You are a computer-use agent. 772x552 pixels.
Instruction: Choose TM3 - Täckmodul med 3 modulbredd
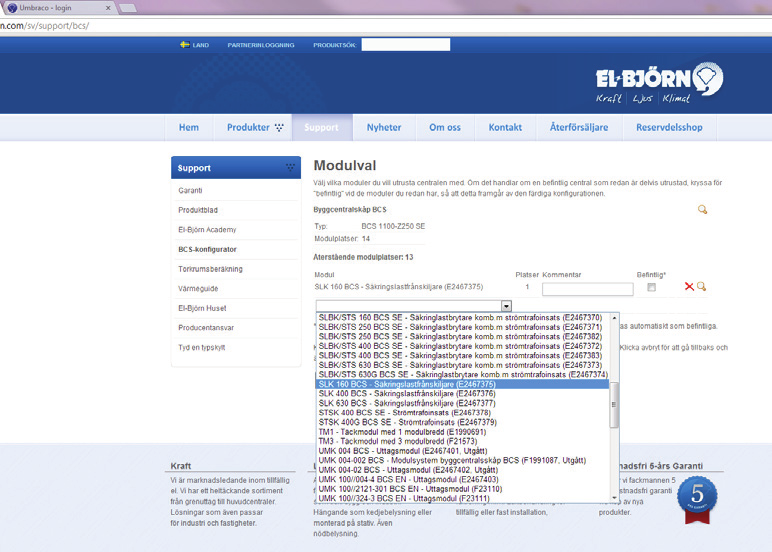pos(462,441)
